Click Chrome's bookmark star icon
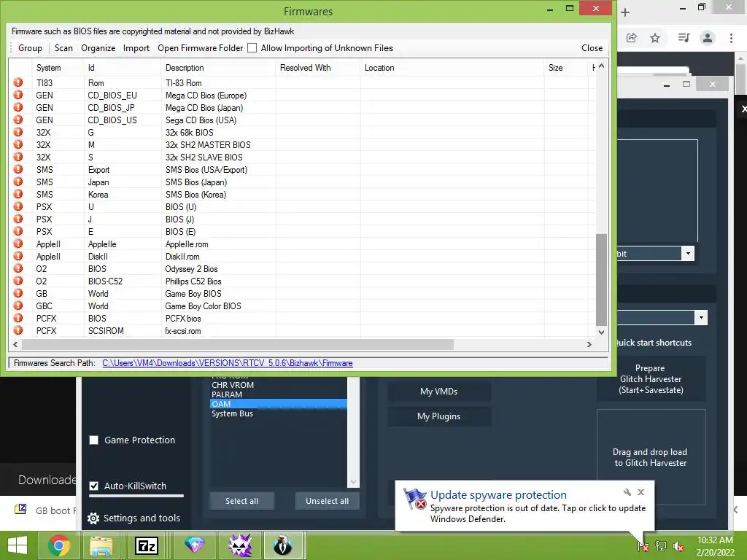The width and height of the screenshot is (747, 560). pyautogui.click(x=655, y=38)
